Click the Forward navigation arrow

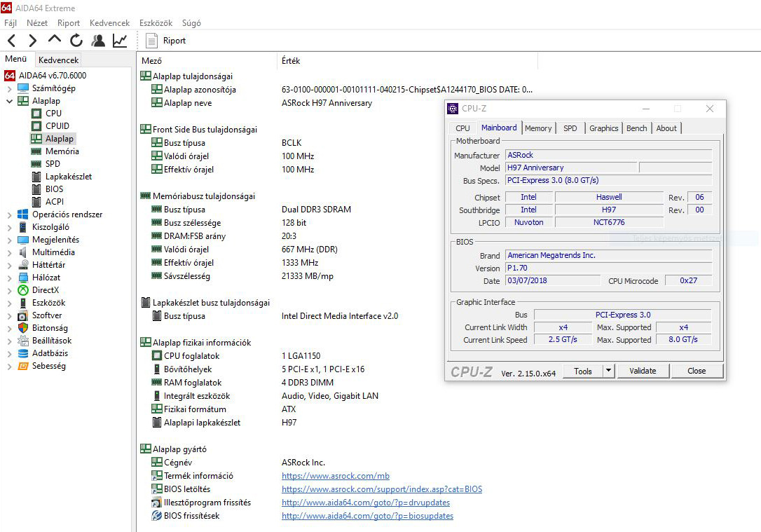(32, 41)
